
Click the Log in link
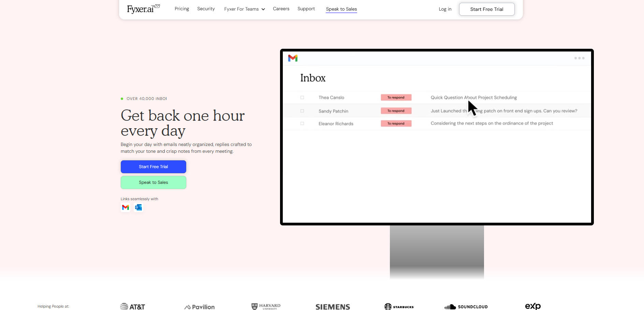tap(445, 9)
